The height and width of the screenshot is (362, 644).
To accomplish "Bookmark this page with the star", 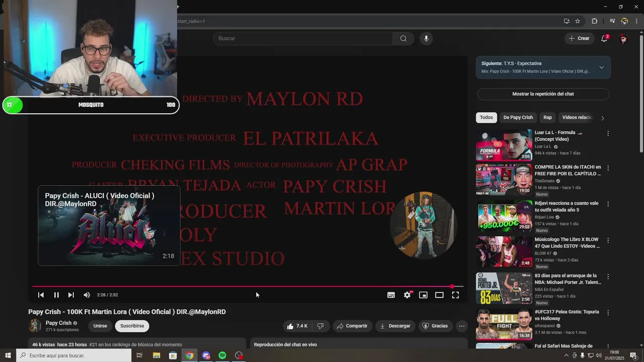I will 578,21.
